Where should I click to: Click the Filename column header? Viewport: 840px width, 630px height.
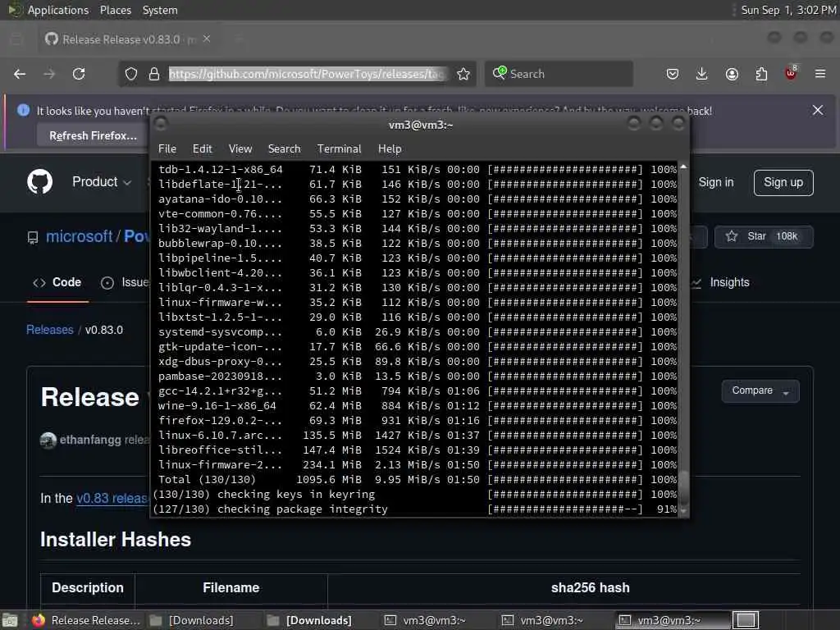point(231,587)
